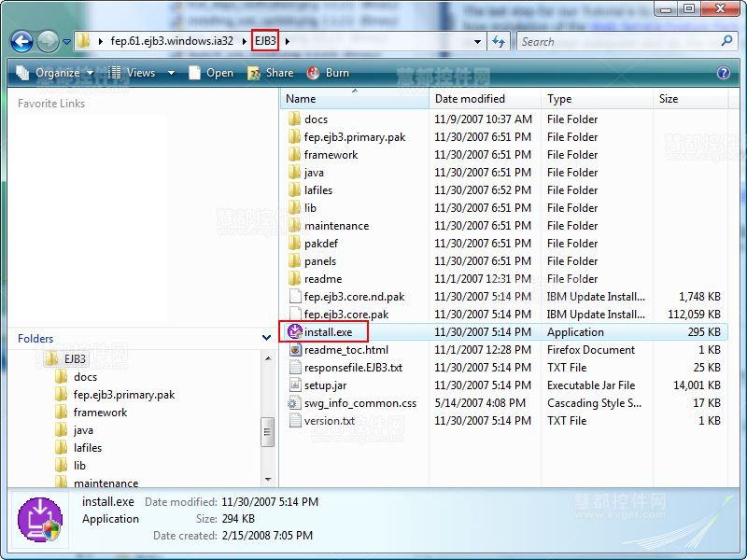The image size is (747, 560).
Task: Select fep.61.ejb3.windows.ia32 breadcrumb segment
Action: coord(172,41)
